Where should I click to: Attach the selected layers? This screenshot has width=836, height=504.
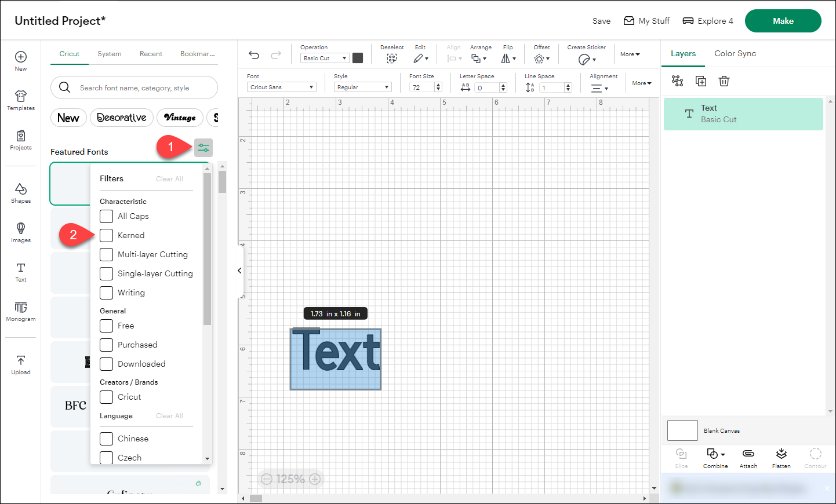(748, 458)
